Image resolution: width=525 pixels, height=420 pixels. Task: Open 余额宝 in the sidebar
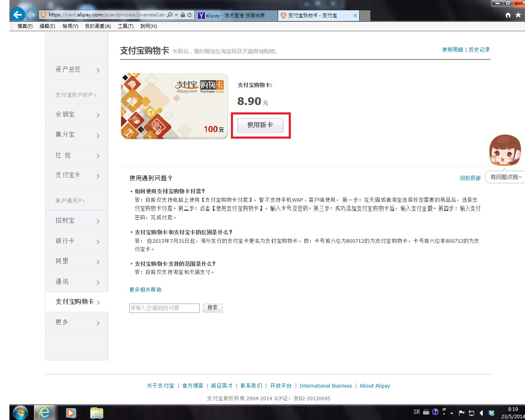click(77, 114)
